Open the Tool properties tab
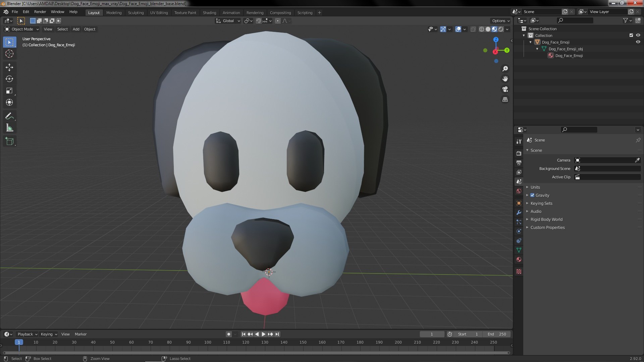Viewport: 644px width, 362px height. pos(519,141)
